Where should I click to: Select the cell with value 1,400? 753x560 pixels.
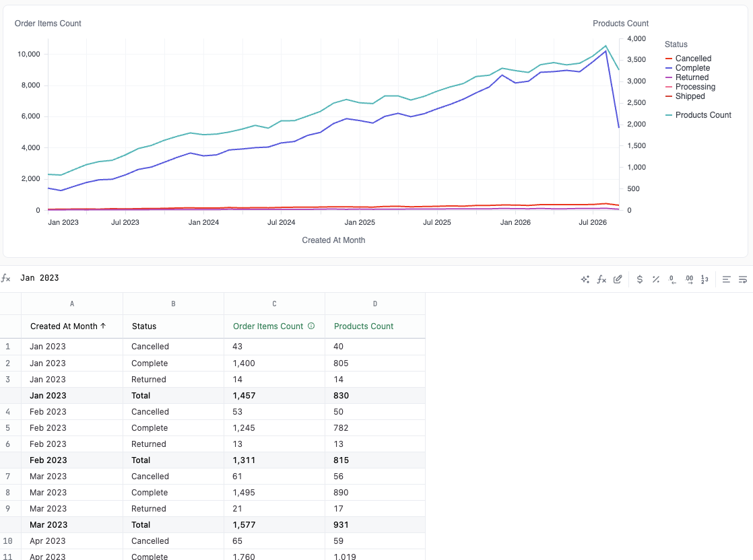pos(274,363)
